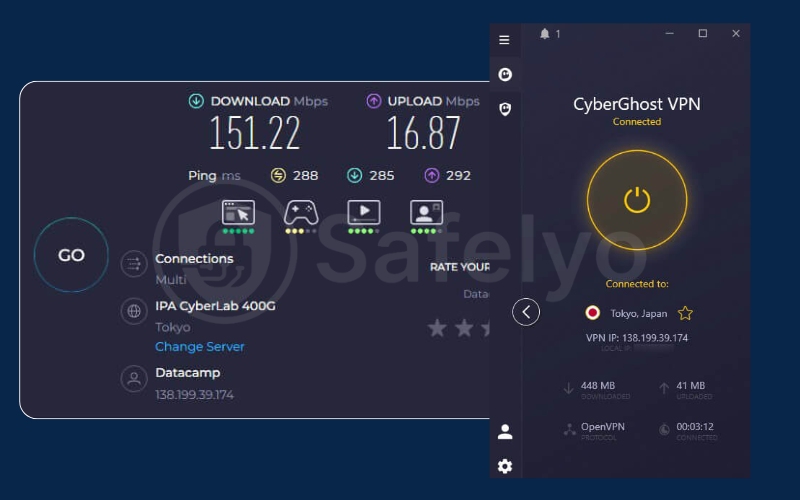Image resolution: width=800 pixels, height=500 pixels.
Task: Click the upload ping icon showing 292
Action: (432, 176)
